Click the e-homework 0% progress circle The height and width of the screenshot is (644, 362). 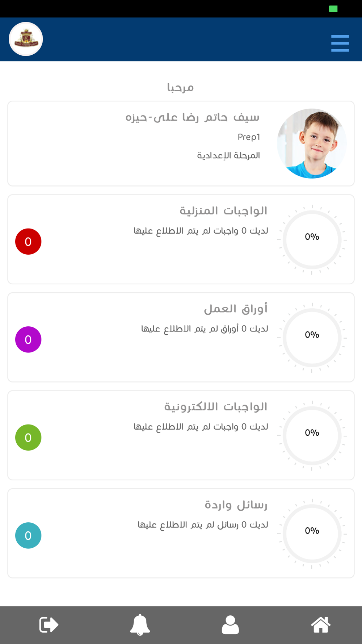click(312, 436)
